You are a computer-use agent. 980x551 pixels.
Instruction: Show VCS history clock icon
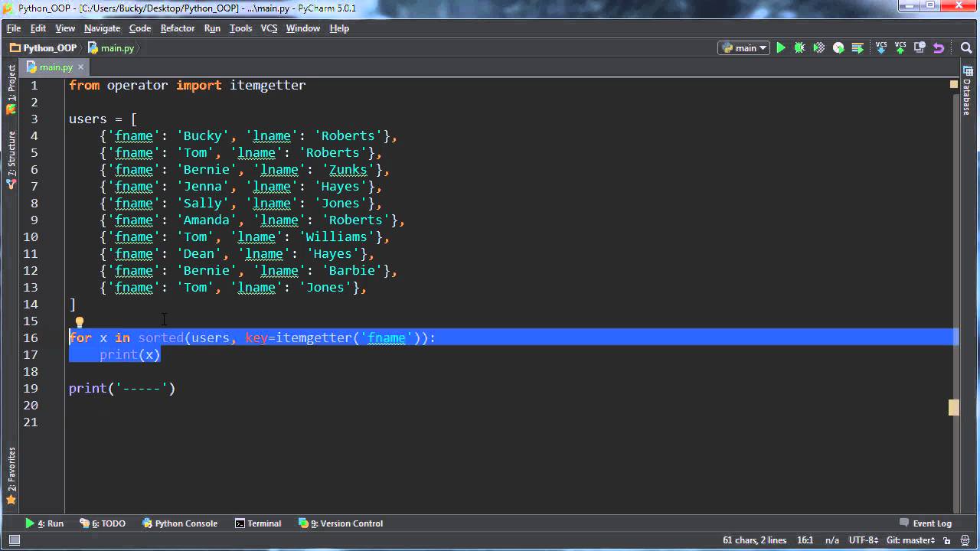(920, 47)
